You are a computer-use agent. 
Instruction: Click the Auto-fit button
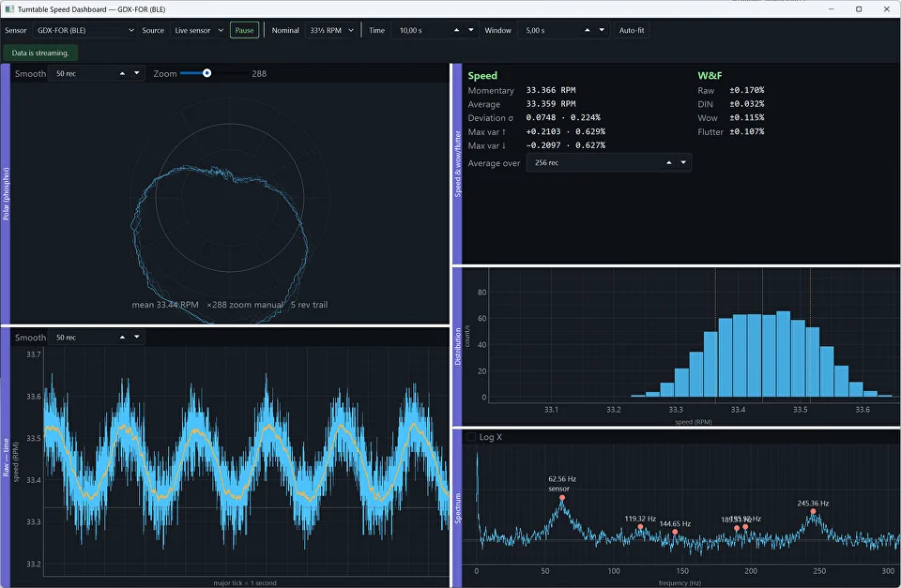click(632, 30)
